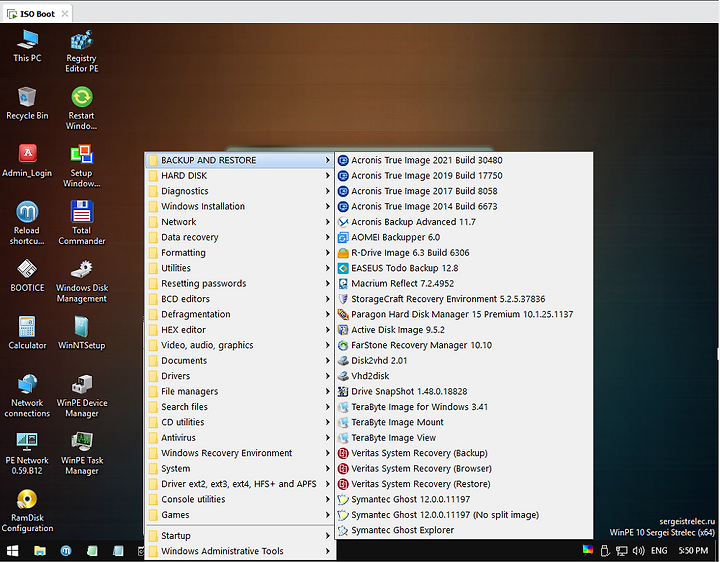Expand the Windows Installation submenu arrow
The image size is (720, 562).
pyautogui.click(x=327, y=207)
